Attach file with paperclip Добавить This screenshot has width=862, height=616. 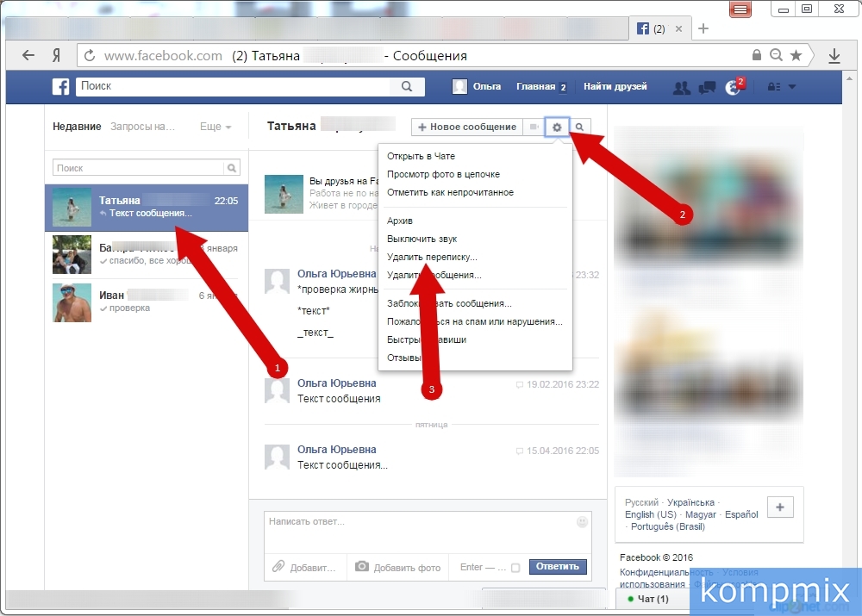(303, 567)
